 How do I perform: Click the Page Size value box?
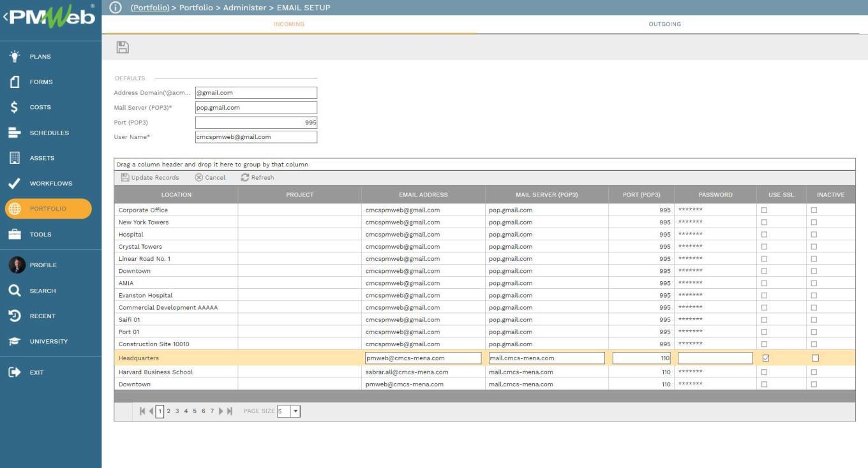tap(284, 411)
